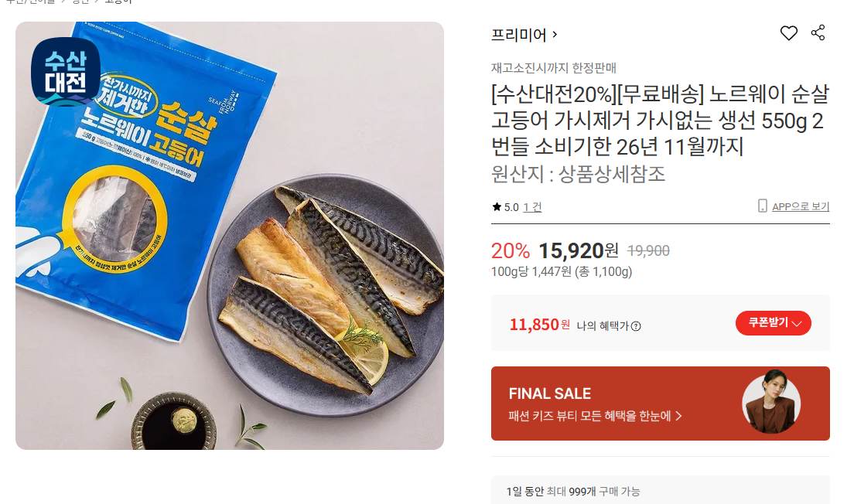Click the 쿠폰받기 button

tap(773, 323)
